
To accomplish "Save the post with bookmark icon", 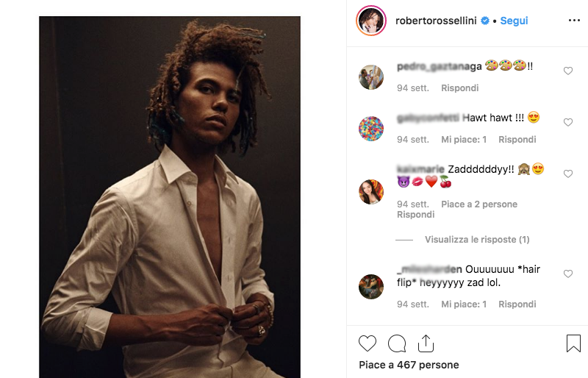I will [x=573, y=343].
